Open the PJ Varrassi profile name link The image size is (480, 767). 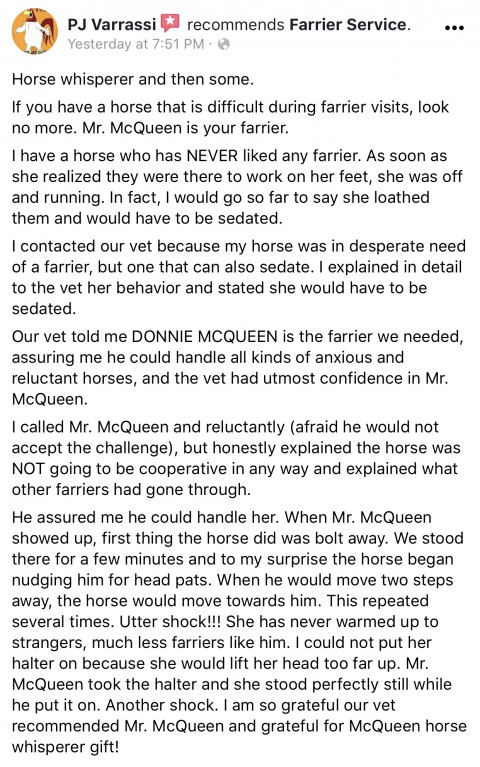[x=112, y=24]
